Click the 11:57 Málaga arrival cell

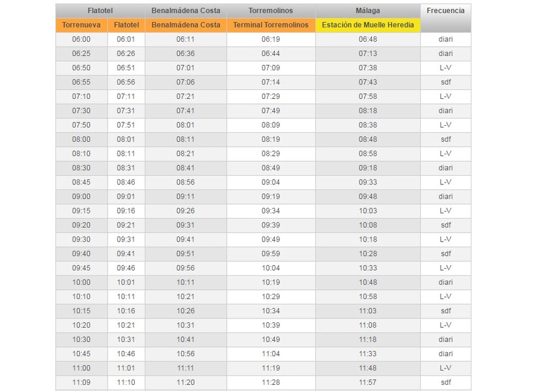tap(368, 382)
